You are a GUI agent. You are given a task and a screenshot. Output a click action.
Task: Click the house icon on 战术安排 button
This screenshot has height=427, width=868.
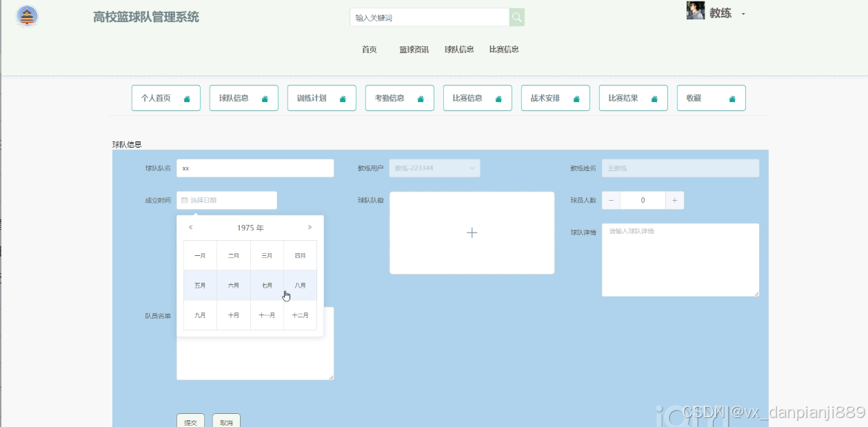tap(576, 99)
